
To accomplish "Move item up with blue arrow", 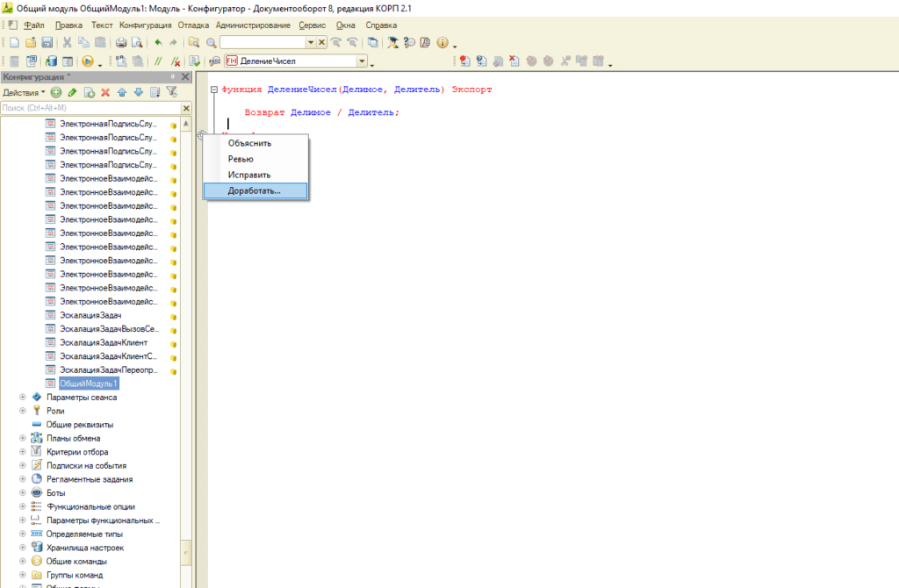I will pyautogui.click(x=122, y=92).
